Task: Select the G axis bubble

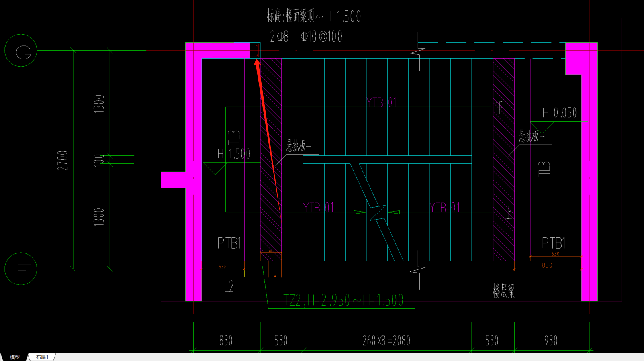Action: click(21, 51)
